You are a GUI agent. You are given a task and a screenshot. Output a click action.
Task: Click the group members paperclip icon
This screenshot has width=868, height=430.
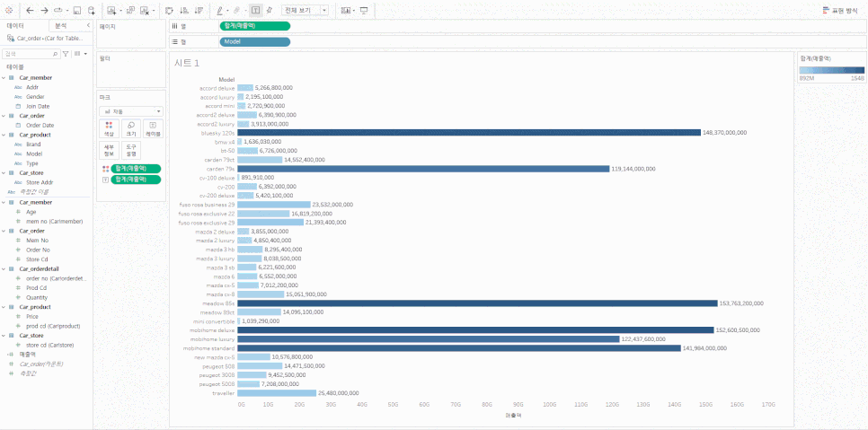pyautogui.click(x=236, y=11)
